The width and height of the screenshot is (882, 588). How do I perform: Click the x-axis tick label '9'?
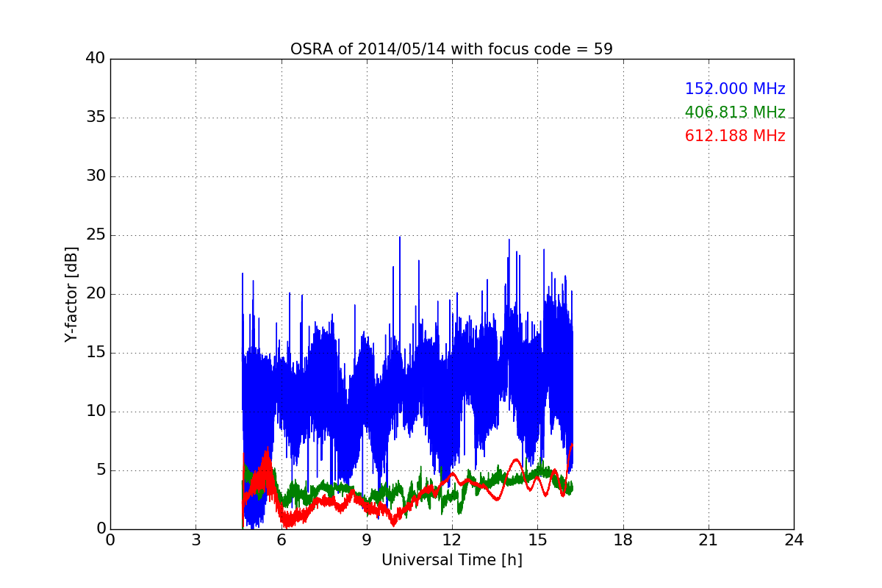(367, 540)
